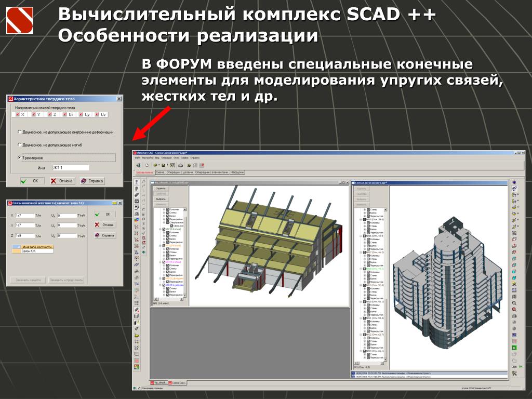The width and height of the screenshot is (532, 399).
Task: Click the Z stiffness field with 1e9
Action: (x=25, y=236)
